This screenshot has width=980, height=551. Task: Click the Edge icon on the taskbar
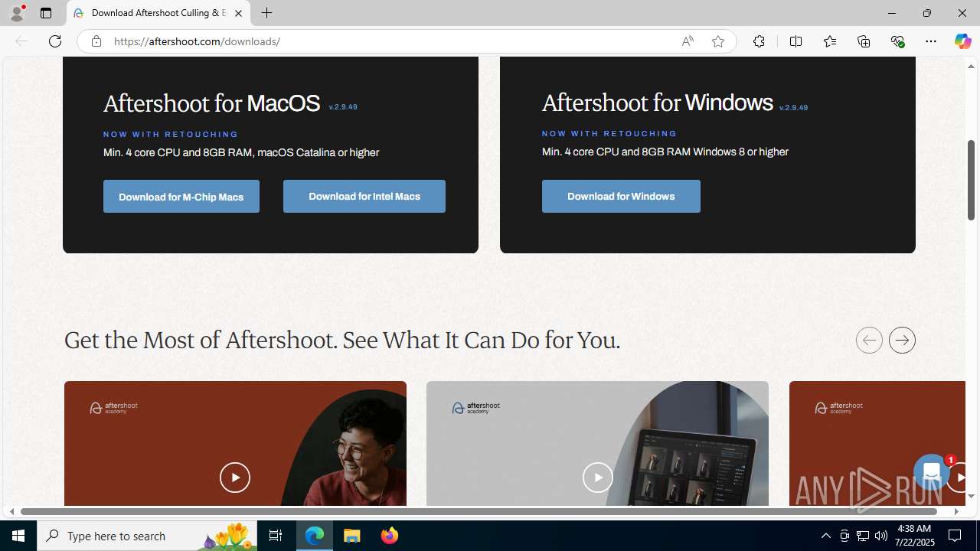315,536
